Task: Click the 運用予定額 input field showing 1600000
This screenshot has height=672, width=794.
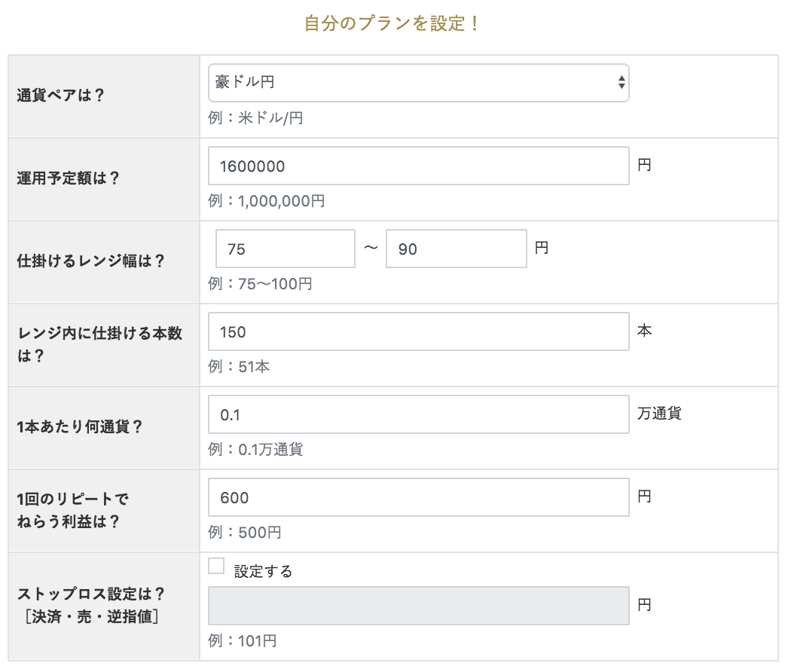Action: point(418,166)
